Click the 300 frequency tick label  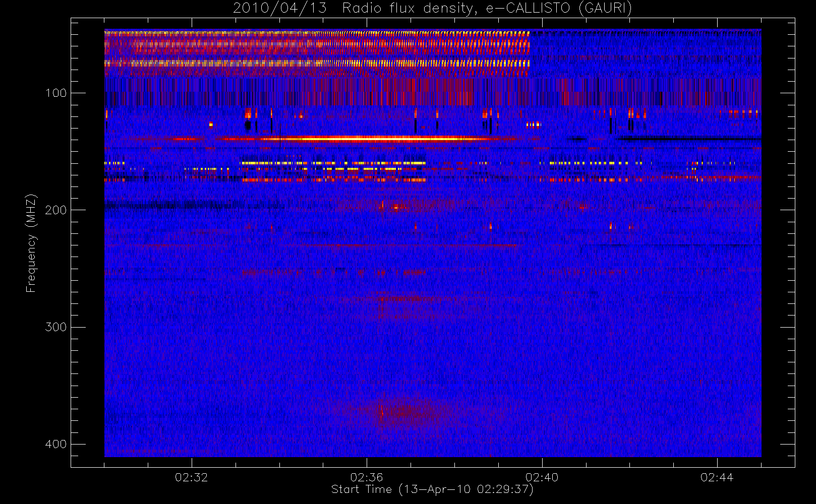56,327
